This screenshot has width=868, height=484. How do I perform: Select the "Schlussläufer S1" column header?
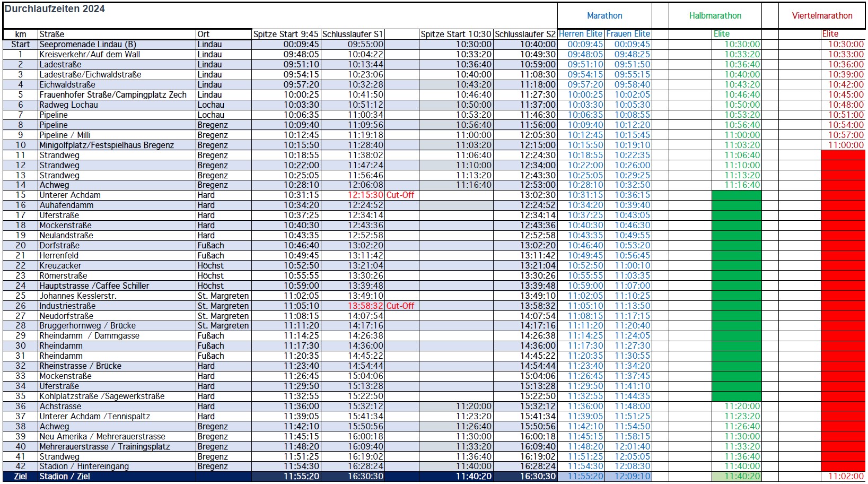(x=352, y=34)
